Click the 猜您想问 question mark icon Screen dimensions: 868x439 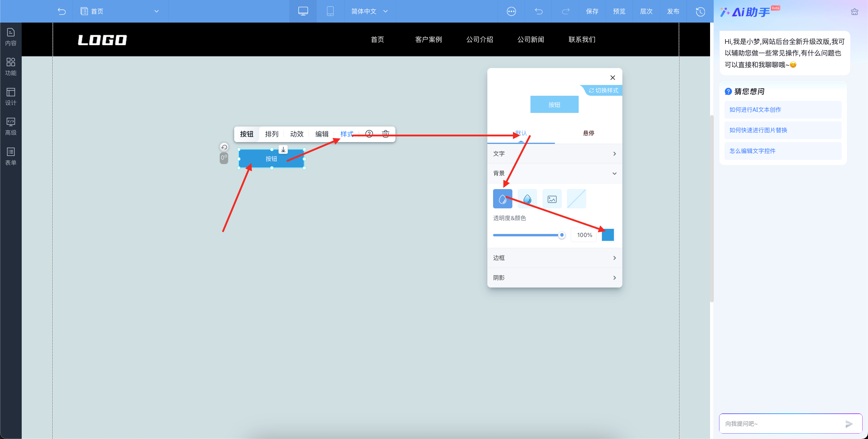(x=728, y=91)
